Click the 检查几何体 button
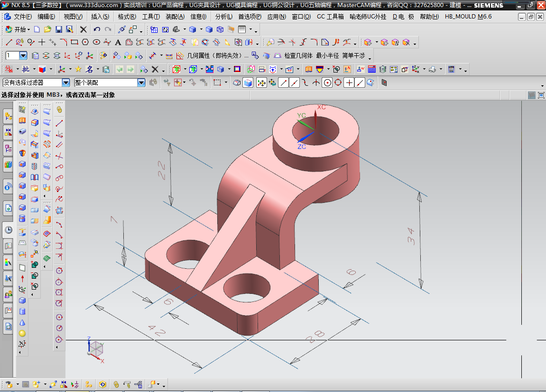Viewport: 546px width, 392px height. 298,55
